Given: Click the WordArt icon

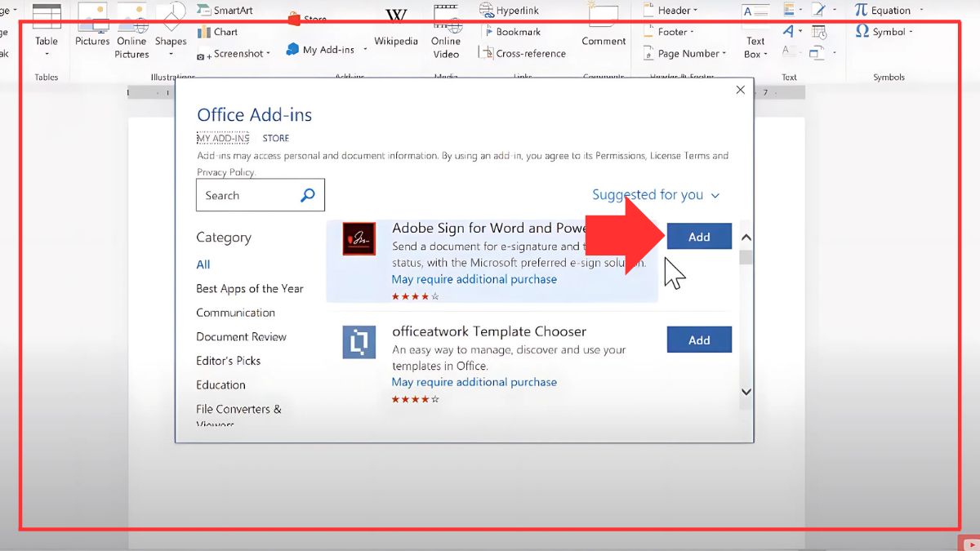Looking at the screenshot, I should 789,32.
